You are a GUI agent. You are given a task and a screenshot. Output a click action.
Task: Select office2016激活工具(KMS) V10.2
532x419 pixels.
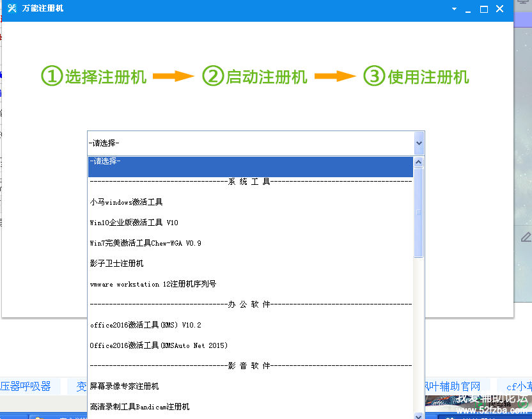click(146, 325)
